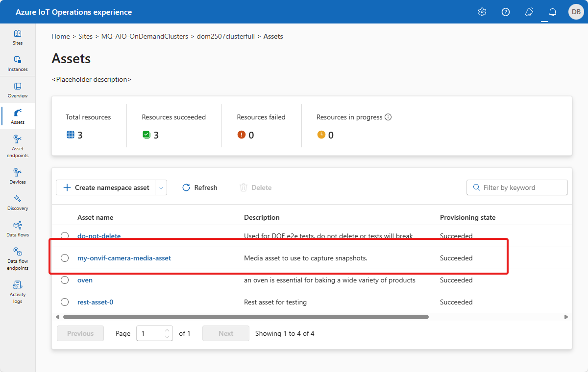
Task: Open the feedback megaphone icon
Action: 529,12
